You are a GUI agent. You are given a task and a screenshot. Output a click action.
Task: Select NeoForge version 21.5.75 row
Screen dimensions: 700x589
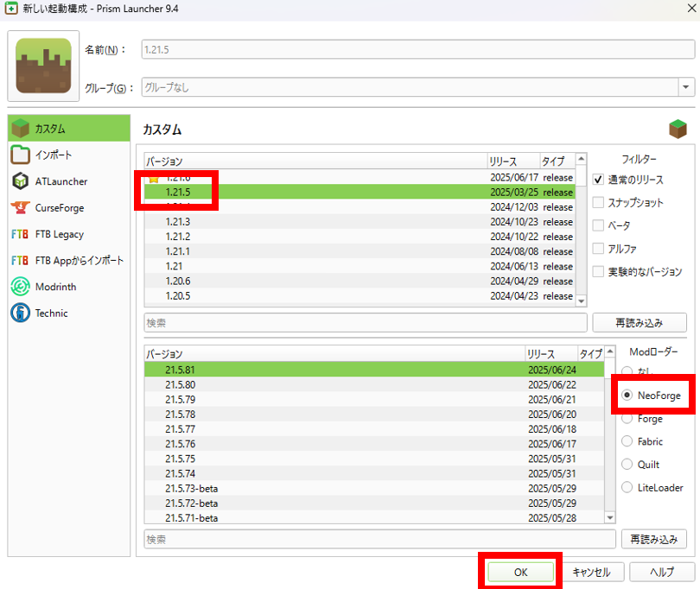pyautogui.click(x=374, y=459)
